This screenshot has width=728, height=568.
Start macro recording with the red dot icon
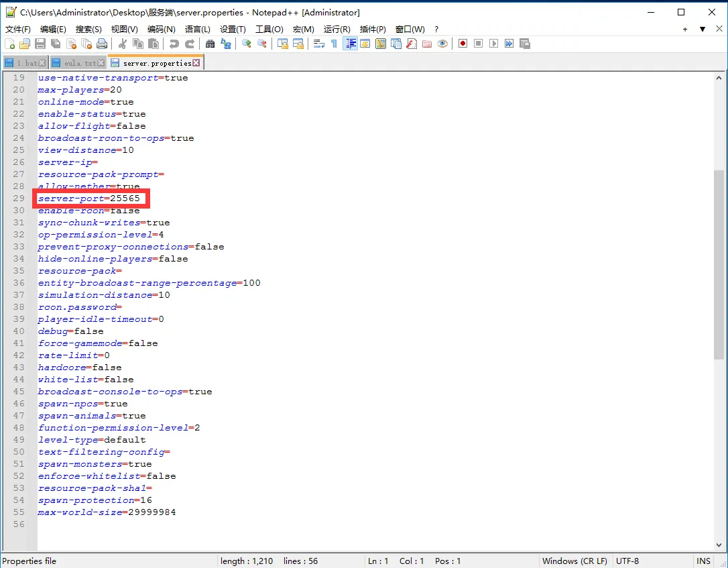[463, 44]
